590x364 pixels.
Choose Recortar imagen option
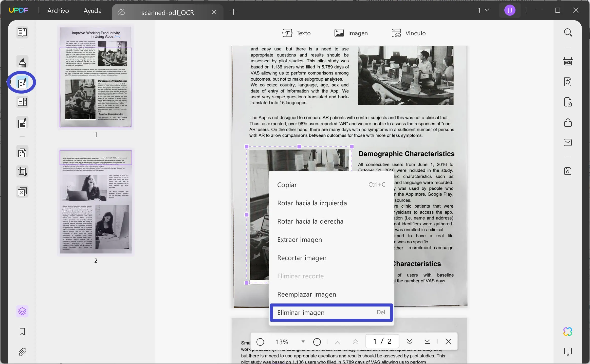pos(331,258)
